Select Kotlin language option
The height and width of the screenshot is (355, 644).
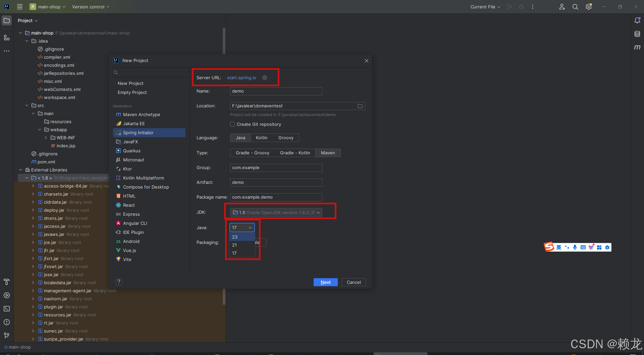tap(262, 138)
